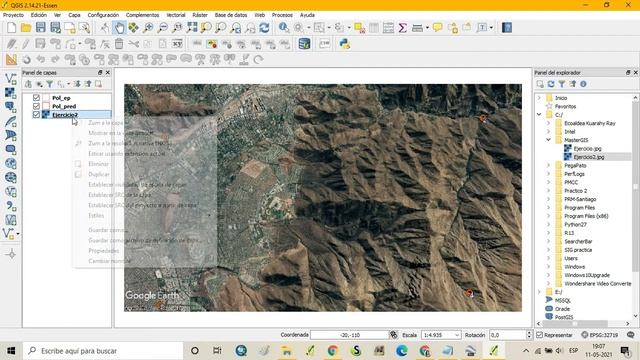Click explorer panel vertical scrollbar

(x=635, y=187)
